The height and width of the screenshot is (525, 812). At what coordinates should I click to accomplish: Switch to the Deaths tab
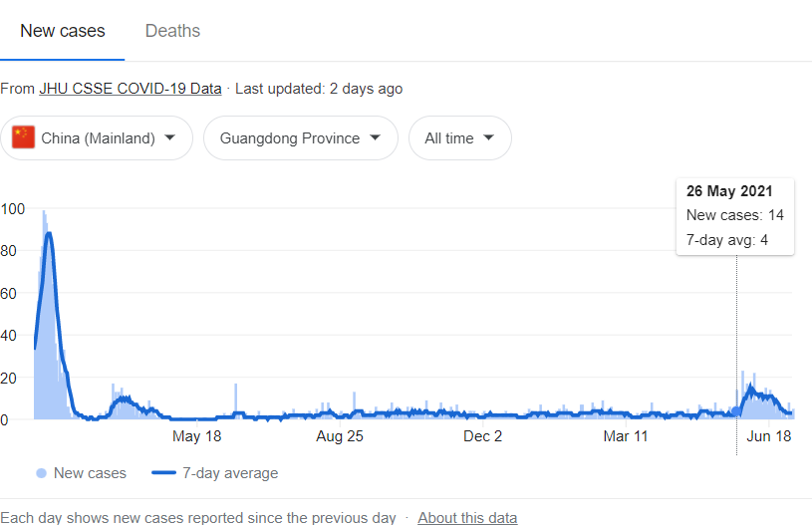(x=172, y=31)
